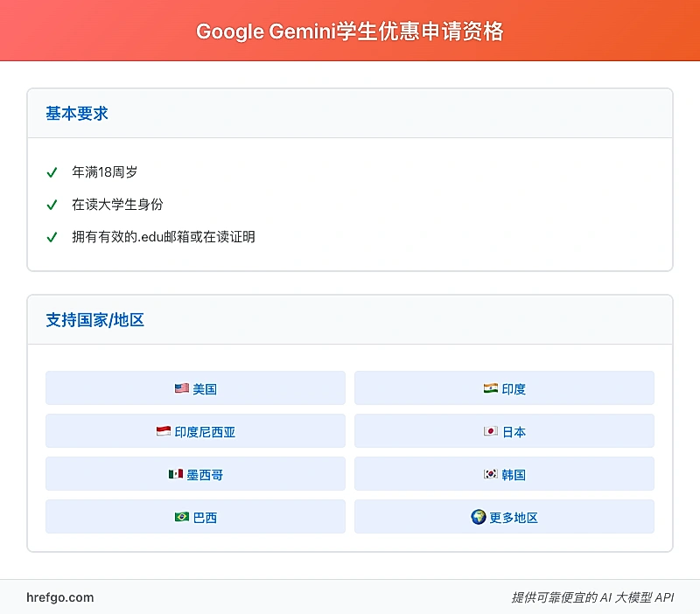Click the checkmark next to 在读大学生身份
Screen dimensions: 700x614
click(52, 205)
